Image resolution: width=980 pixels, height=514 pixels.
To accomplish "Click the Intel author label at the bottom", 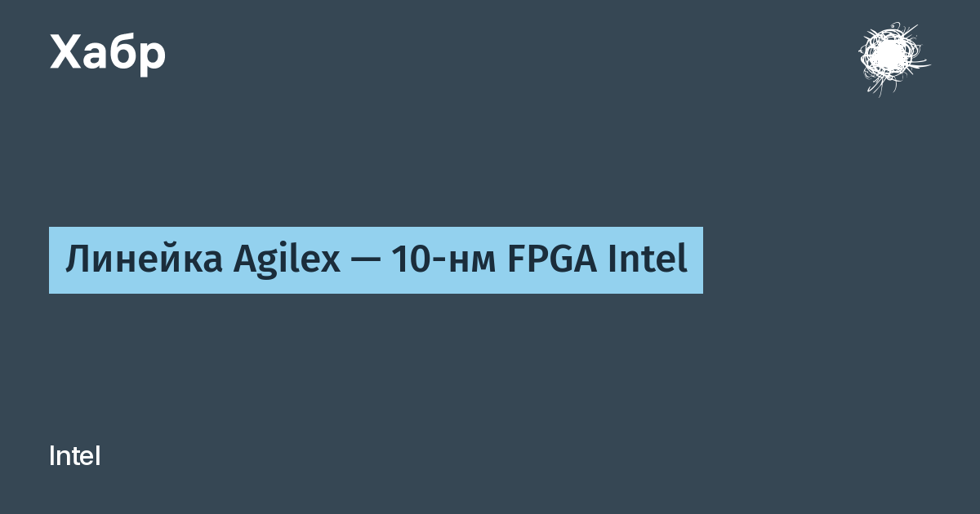I will click(x=75, y=456).
